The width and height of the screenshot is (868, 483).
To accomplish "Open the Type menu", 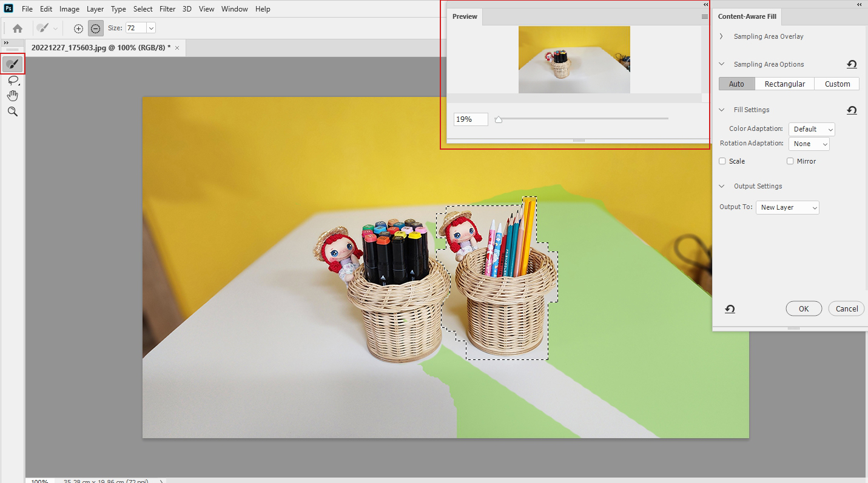I will tap(118, 9).
